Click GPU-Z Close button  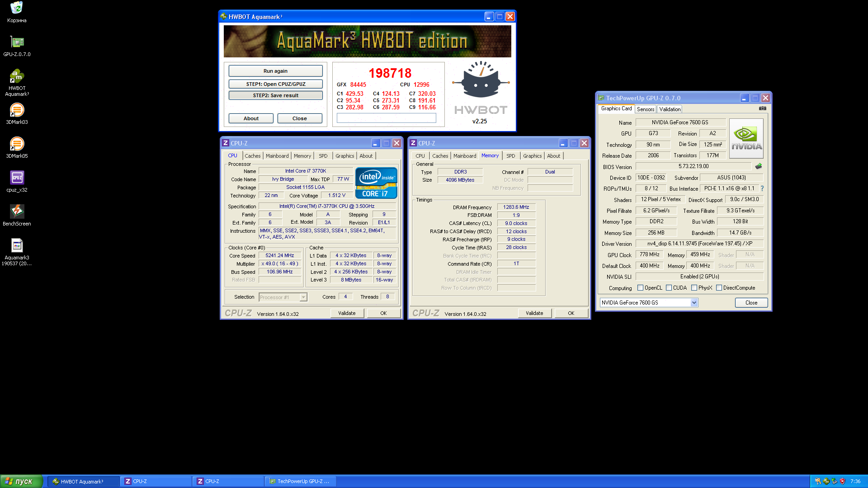(x=751, y=303)
